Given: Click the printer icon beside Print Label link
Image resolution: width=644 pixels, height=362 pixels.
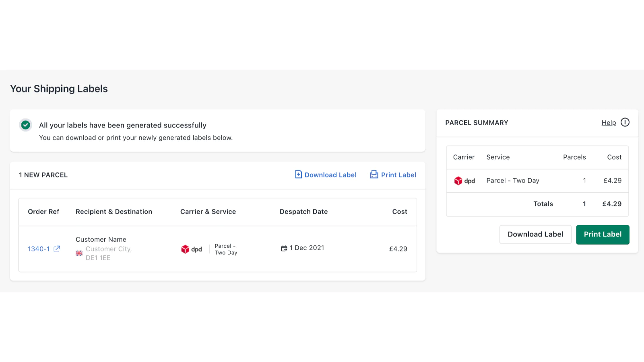Looking at the screenshot, I should [374, 174].
